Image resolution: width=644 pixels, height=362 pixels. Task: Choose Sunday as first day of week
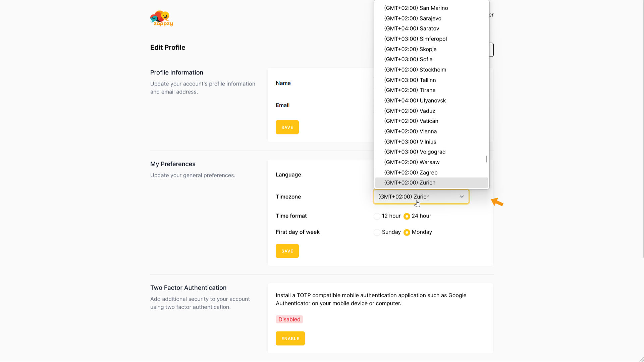tap(377, 232)
